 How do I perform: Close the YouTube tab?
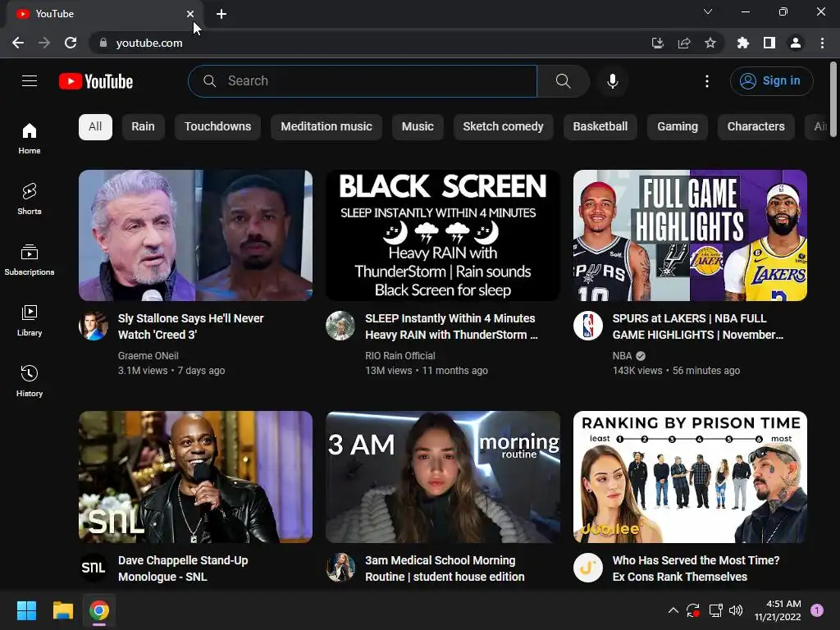[190, 14]
